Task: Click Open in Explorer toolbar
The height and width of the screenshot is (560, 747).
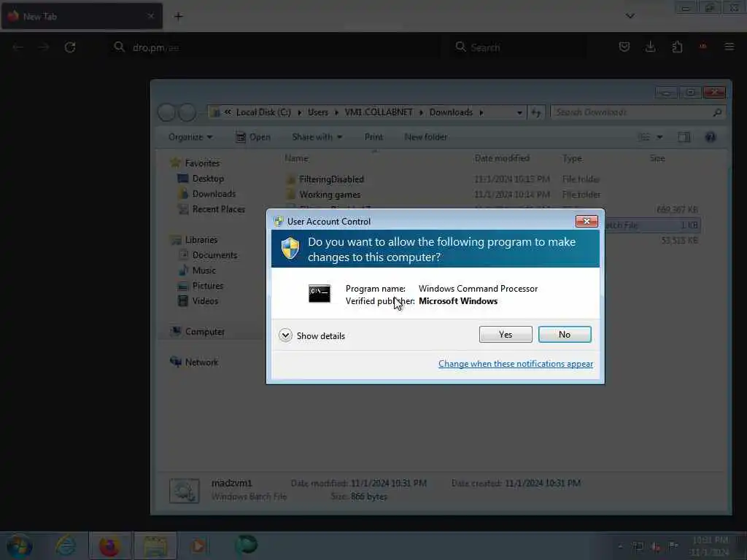Action: click(x=253, y=137)
